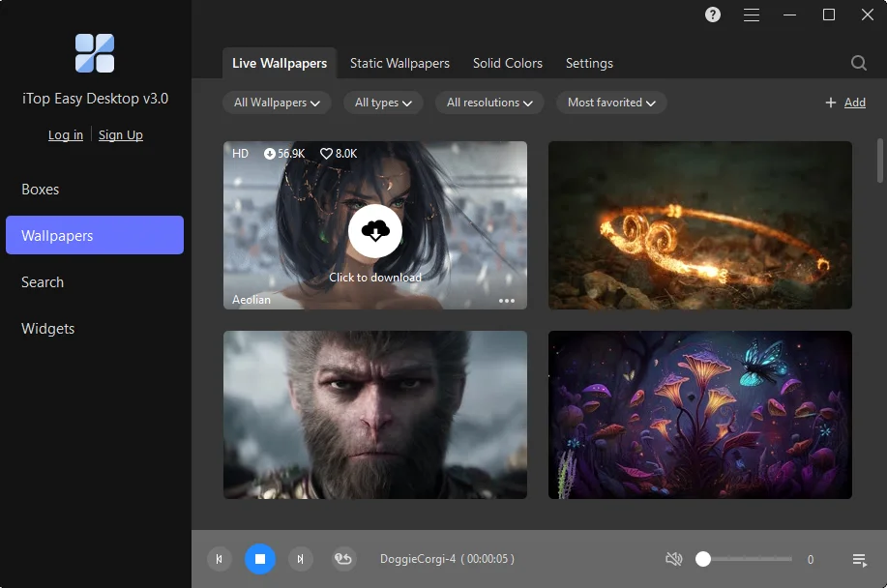The width and height of the screenshot is (887, 588).
Task: Select the fiery golden ring wallpaper thumbnail
Action: tap(699, 225)
